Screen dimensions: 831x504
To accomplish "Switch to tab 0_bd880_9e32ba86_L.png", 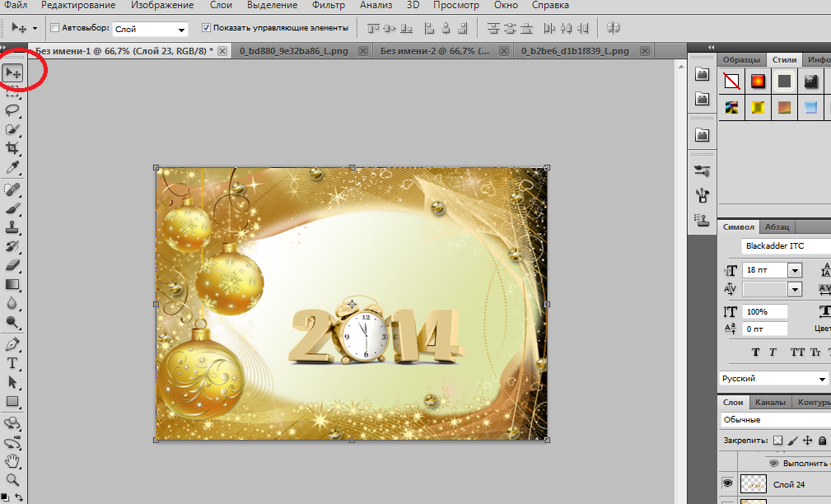I will [x=294, y=51].
